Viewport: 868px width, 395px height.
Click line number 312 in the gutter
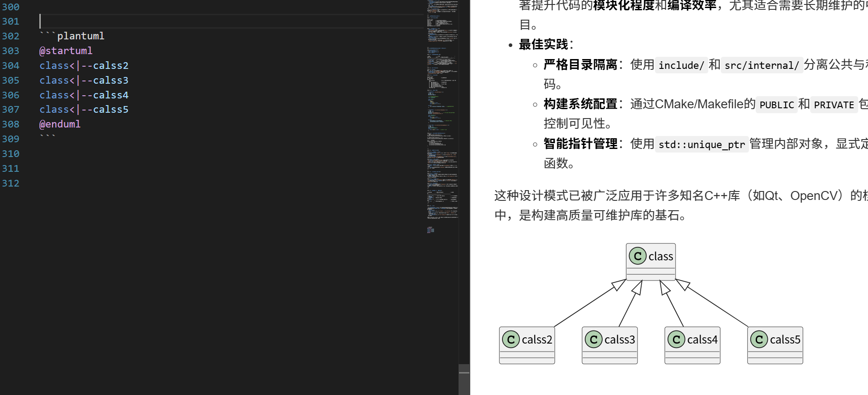point(11,183)
